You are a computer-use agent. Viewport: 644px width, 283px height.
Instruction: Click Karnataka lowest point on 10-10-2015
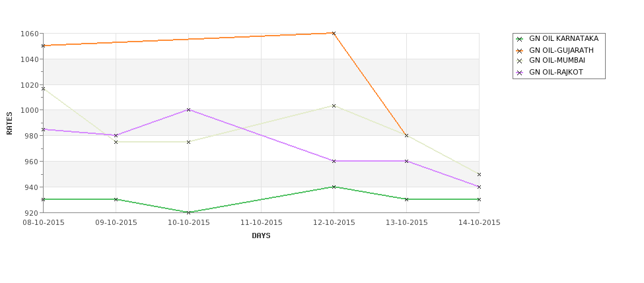point(189,212)
